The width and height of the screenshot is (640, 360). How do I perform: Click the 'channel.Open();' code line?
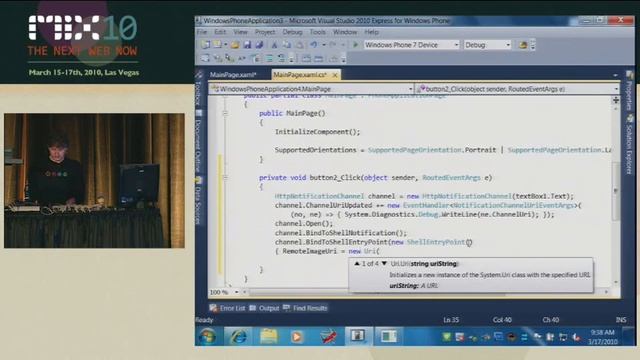coord(304,224)
